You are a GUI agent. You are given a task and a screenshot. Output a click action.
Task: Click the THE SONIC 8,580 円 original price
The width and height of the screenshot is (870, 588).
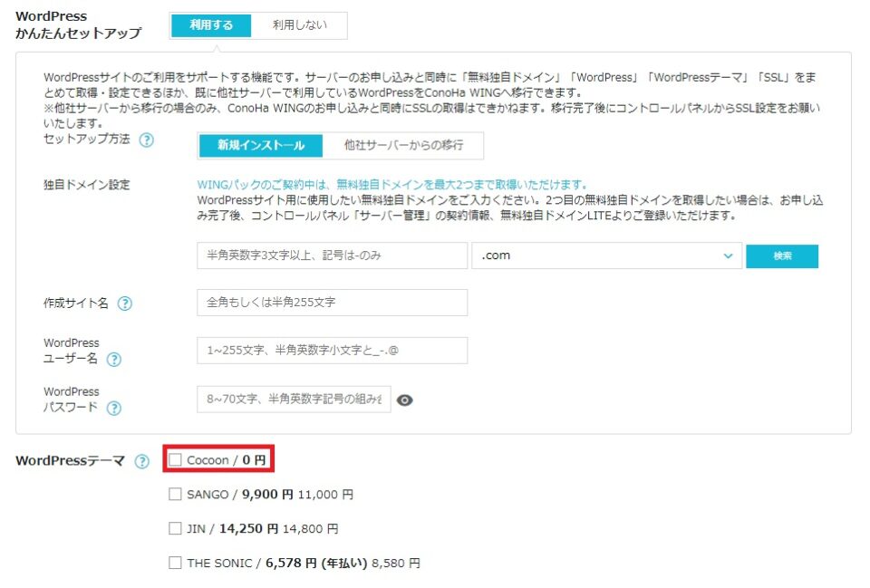[396, 563]
